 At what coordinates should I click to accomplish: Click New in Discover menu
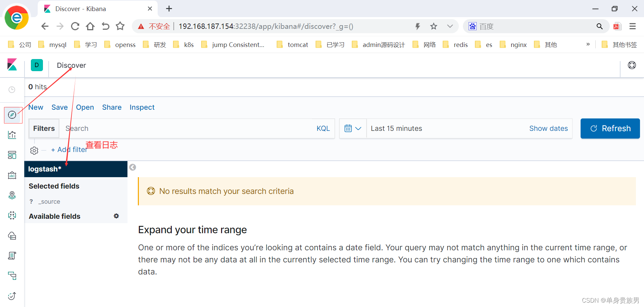pos(36,107)
